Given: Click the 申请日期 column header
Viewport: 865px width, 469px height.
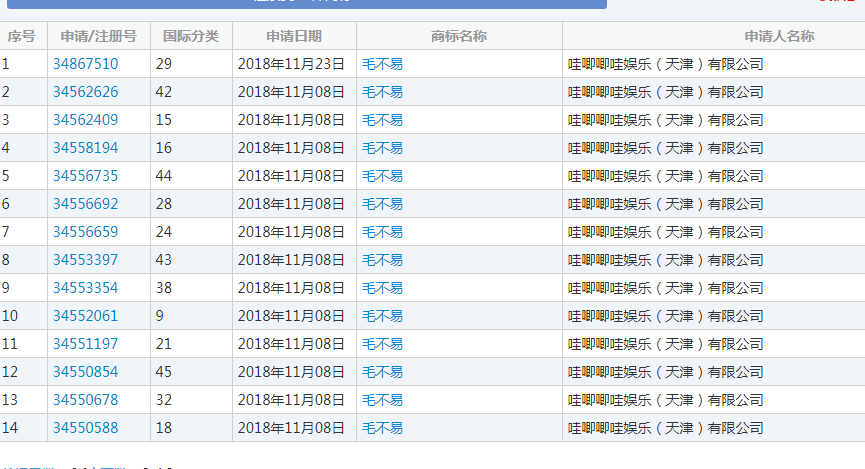Looking at the screenshot, I should pos(294,36).
